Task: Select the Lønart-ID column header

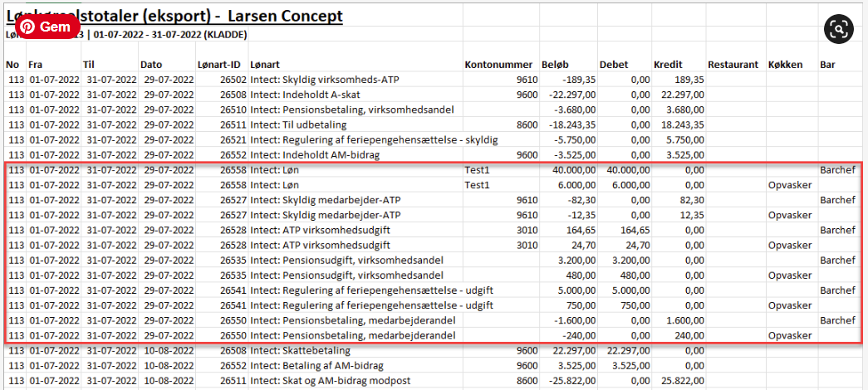Action: click(x=220, y=65)
